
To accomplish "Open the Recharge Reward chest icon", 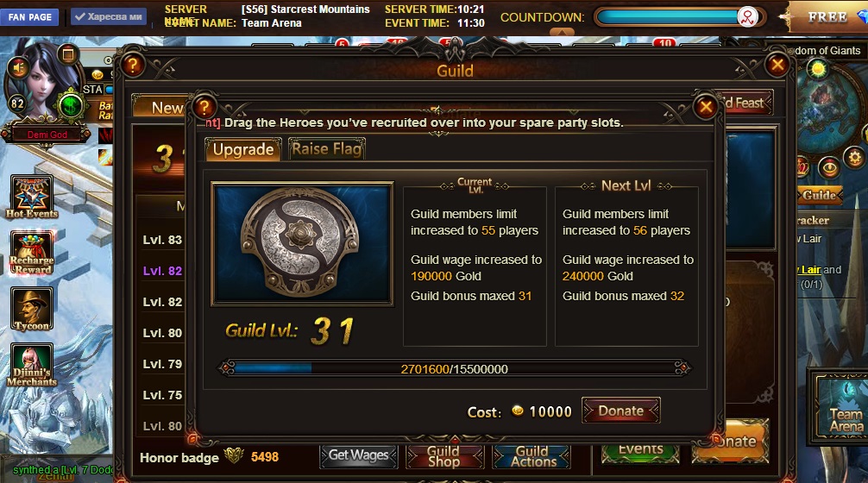I will (x=32, y=254).
